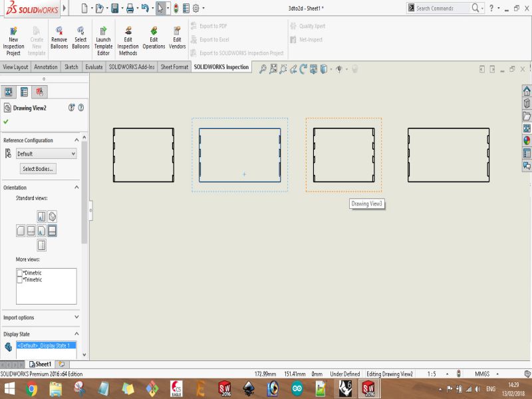Open the Sheet Format tab

(174, 67)
